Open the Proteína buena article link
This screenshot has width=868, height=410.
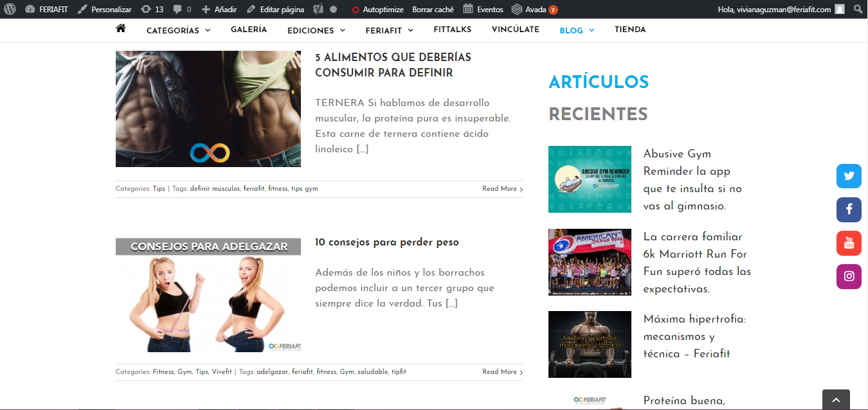tap(684, 401)
